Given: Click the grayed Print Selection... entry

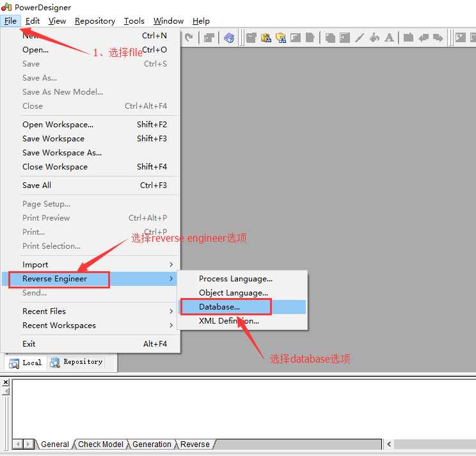Looking at the screenshot, I should point(91,246).
